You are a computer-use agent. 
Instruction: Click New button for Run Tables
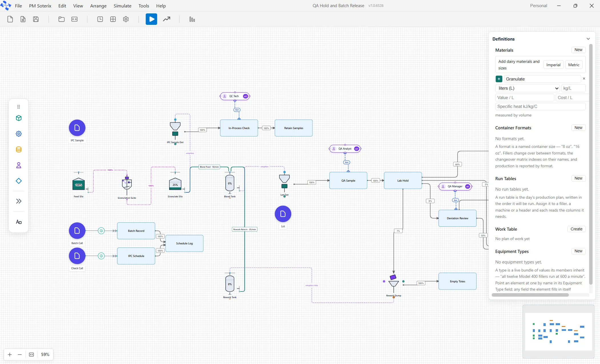(x=578, y=178)
